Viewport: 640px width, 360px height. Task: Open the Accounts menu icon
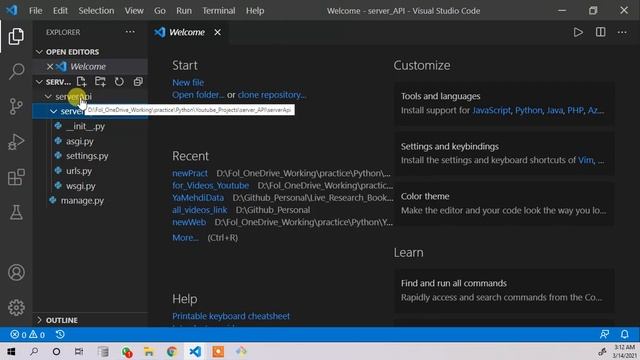click(x=16, y=272)
